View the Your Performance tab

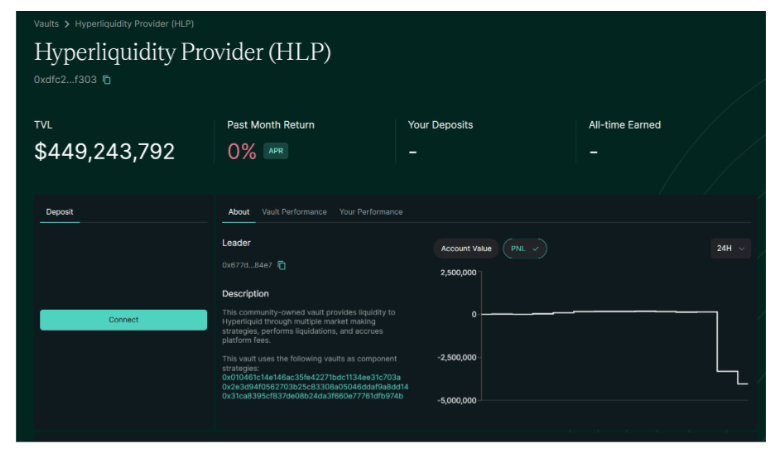coord(371,212)
